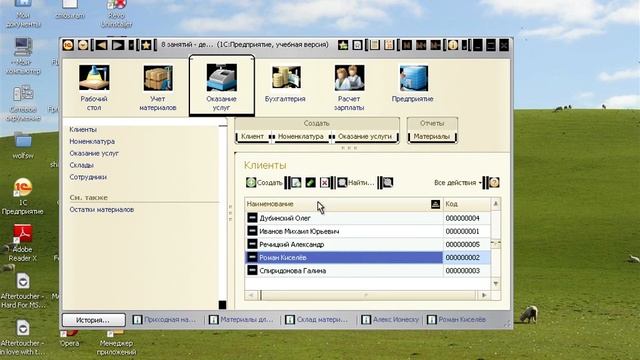This screenshot has height=360, width=640.
Task: Open the favorites star in the title bar, left of the caption
Action: click(146, 45)
